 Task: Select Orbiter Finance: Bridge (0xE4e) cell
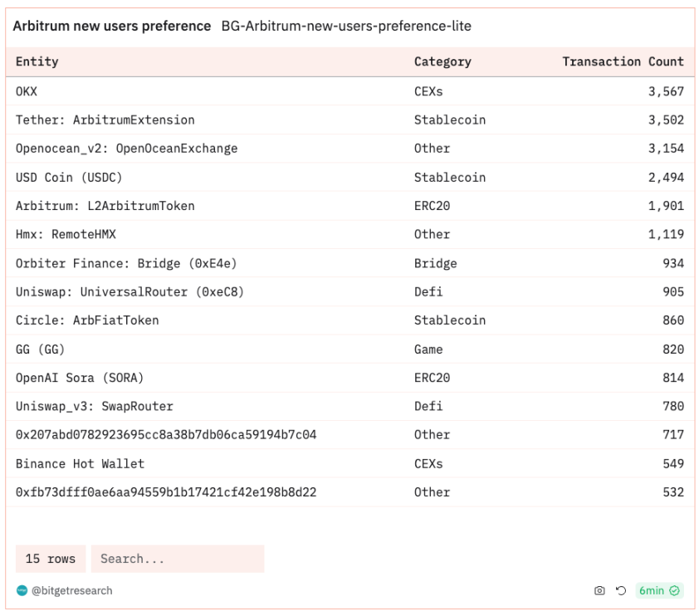126,263
